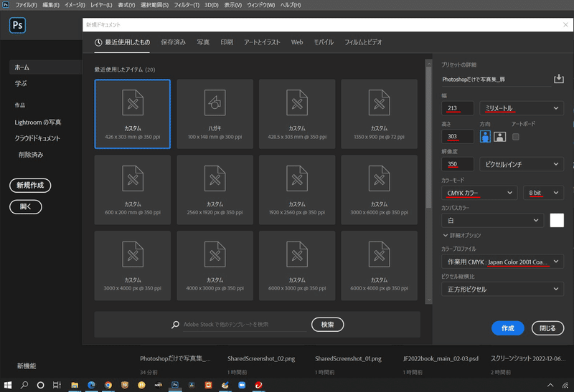Image resolution: width=574 pixels, height=392 pixels.
Task: Open Cortana circle in taskbar
Action: (41, 385)
